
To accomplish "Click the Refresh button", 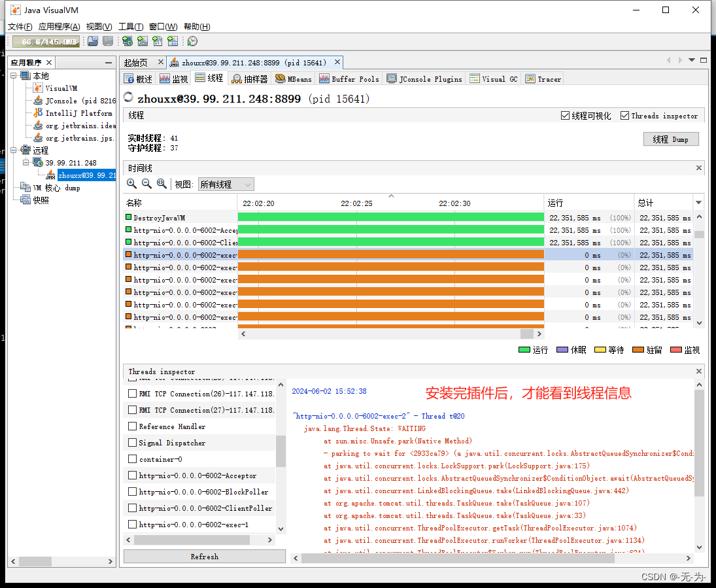I will [205, 557].
